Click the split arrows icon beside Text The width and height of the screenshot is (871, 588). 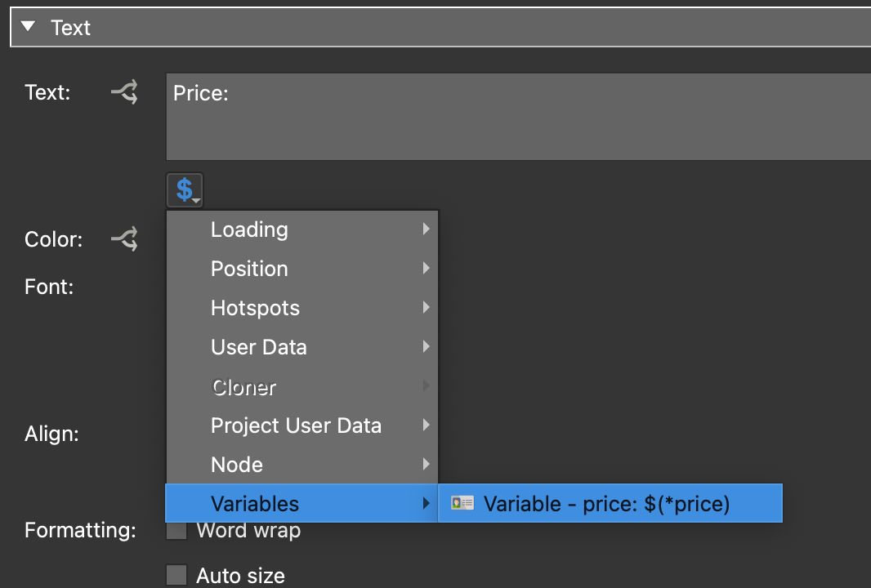(123, 91)
